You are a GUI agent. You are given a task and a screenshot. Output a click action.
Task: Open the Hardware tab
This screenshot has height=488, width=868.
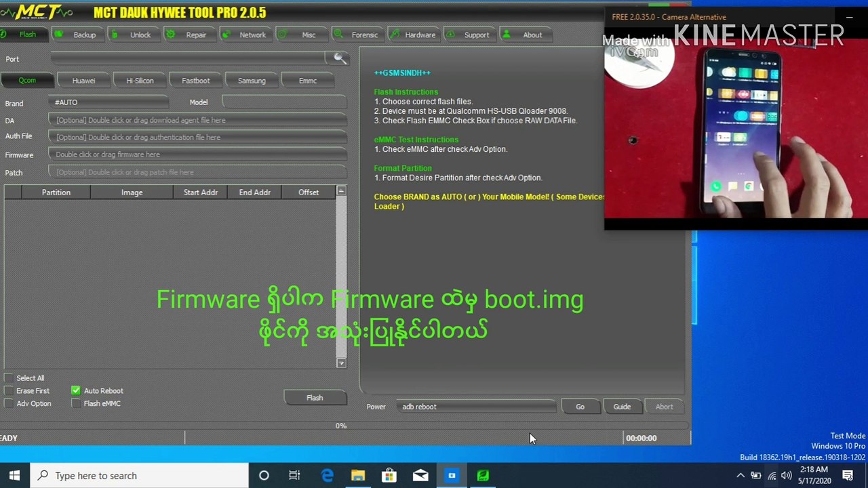click(x=413, y=35)
